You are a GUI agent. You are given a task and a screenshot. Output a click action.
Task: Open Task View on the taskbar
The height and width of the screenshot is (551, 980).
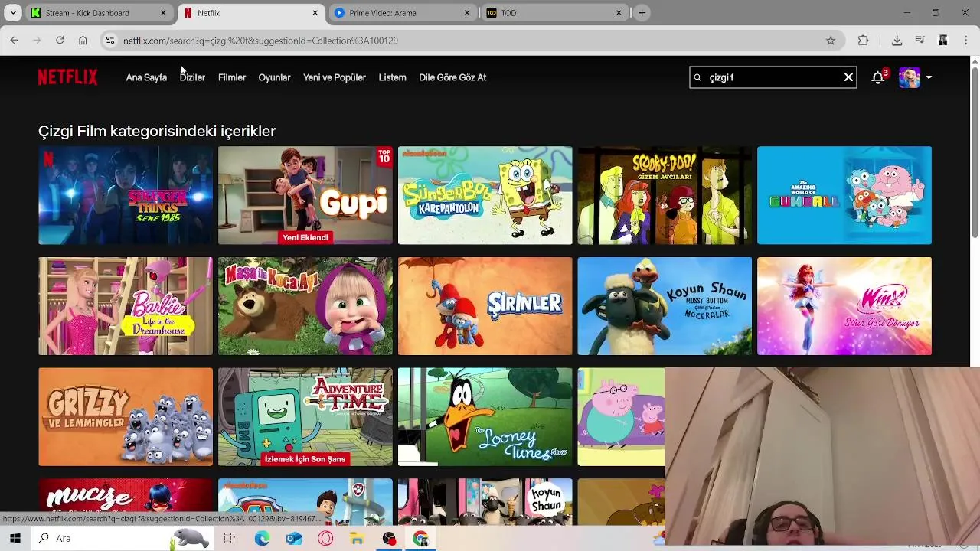pos(229,539)
